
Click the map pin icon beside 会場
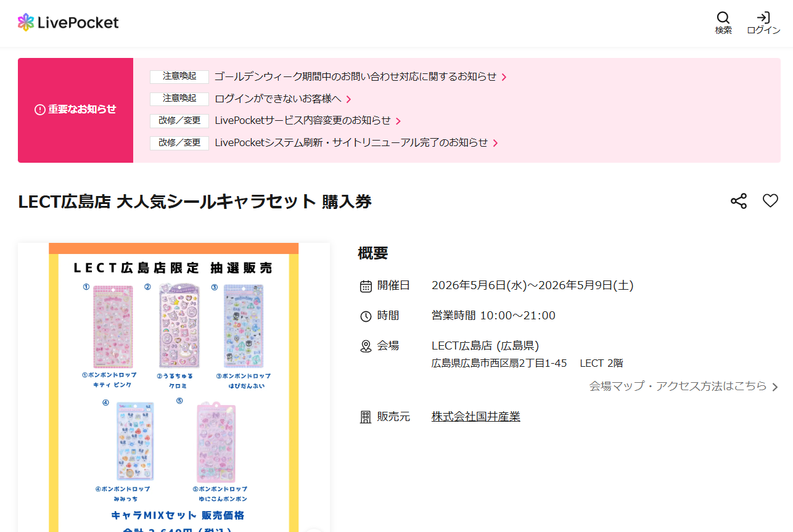366,346
